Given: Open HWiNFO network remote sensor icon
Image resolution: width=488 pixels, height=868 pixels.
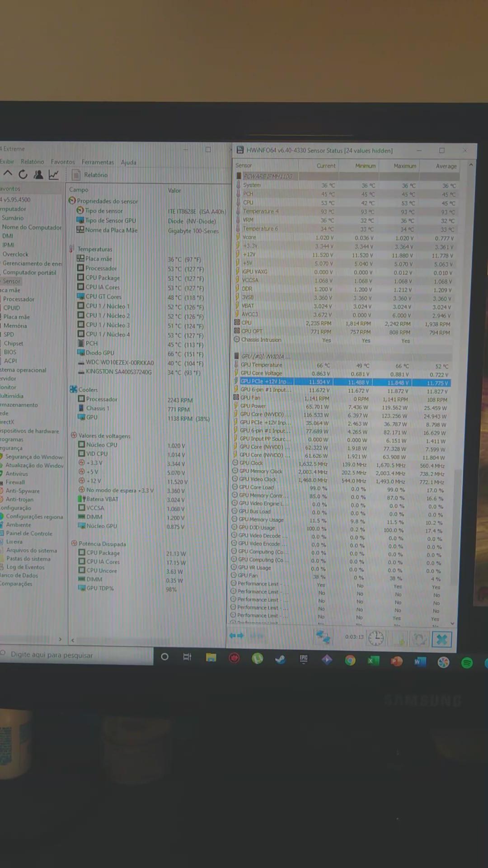Looking at the screenshot, I should [323, 637].
